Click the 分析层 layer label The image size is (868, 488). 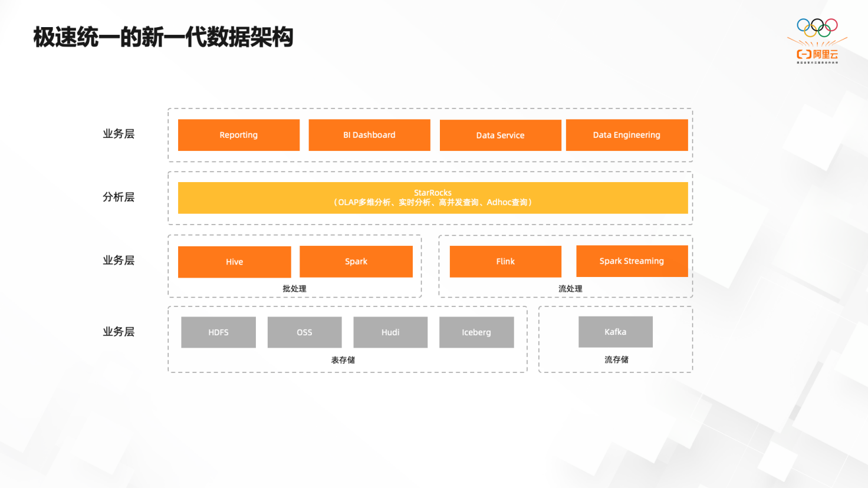tap(118, 197)
